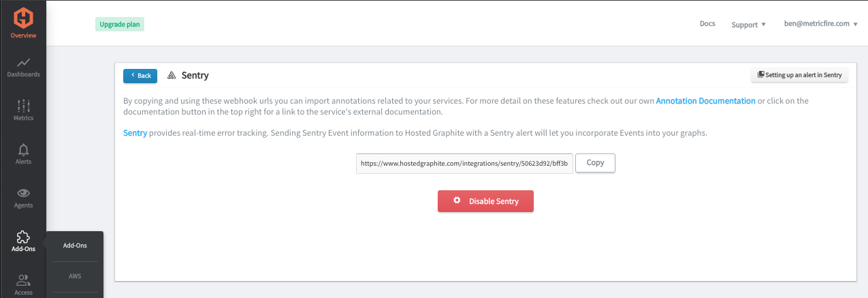This screenshot has height=298, width=868.
Task: Click the webhook URL text field
Action: click(464, 164)
